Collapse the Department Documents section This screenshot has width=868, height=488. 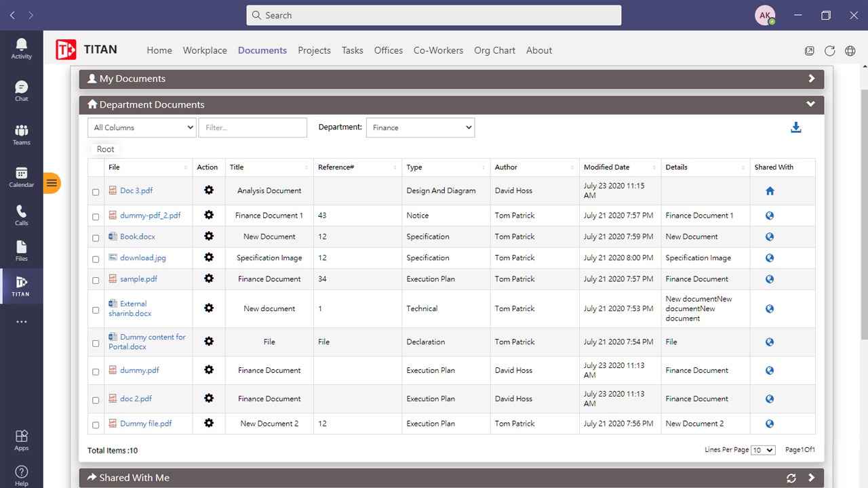[810, 104]
